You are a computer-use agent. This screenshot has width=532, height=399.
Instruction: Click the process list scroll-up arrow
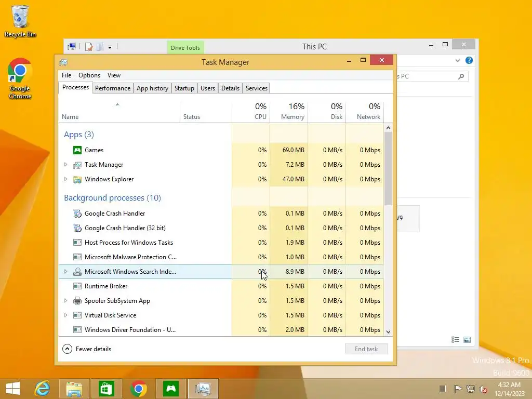coord(389,128)
